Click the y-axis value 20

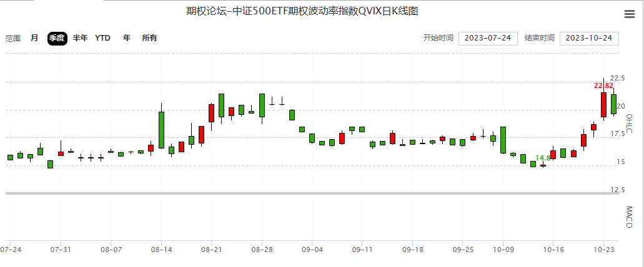[x=621, y=106]
